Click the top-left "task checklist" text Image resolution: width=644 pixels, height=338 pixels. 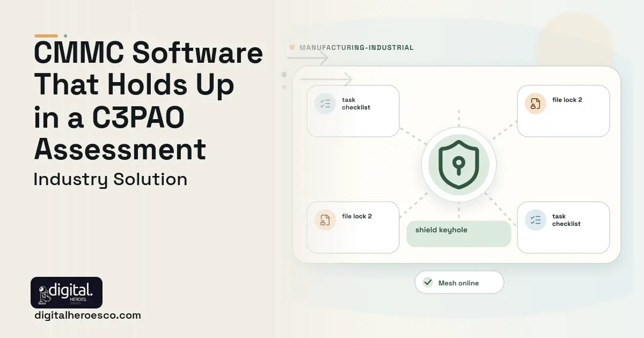click(x=356, y=104)
